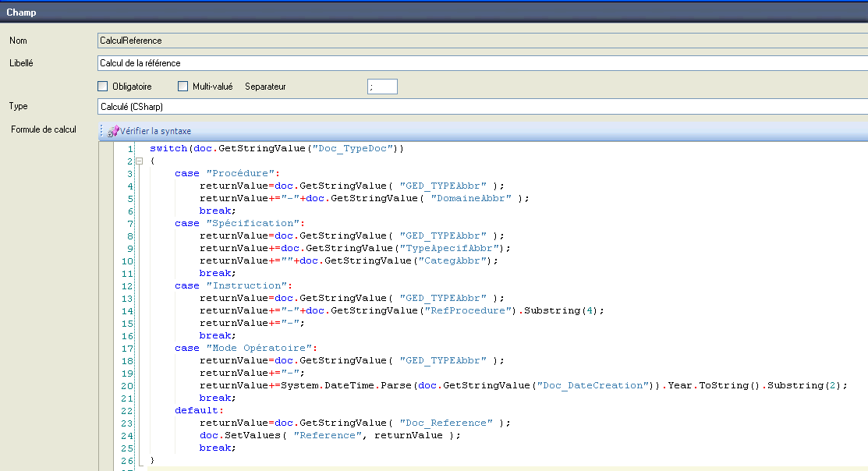This screenshot has height=471, width=868.
Task: Click the toolbar grip handle beside Vérifier
Action: click(x=101, y=131)
